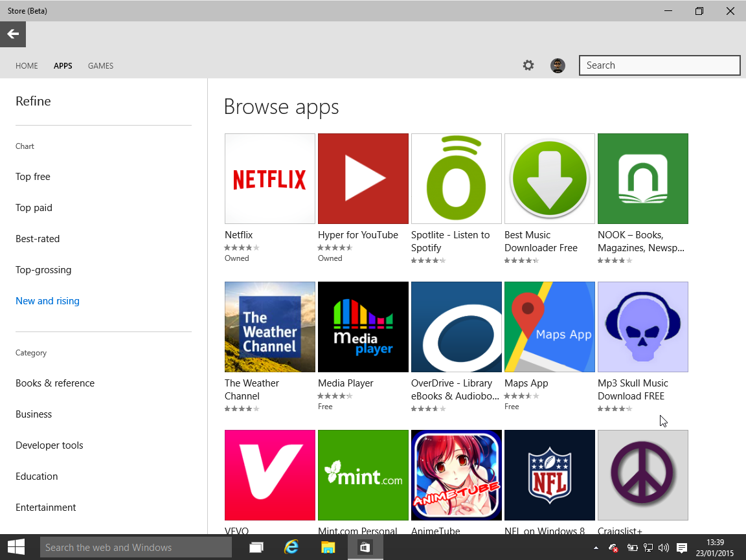This screenshot has width=746, height=560.
Task: Switch to the GAMES tab
Action: (100, 65)
